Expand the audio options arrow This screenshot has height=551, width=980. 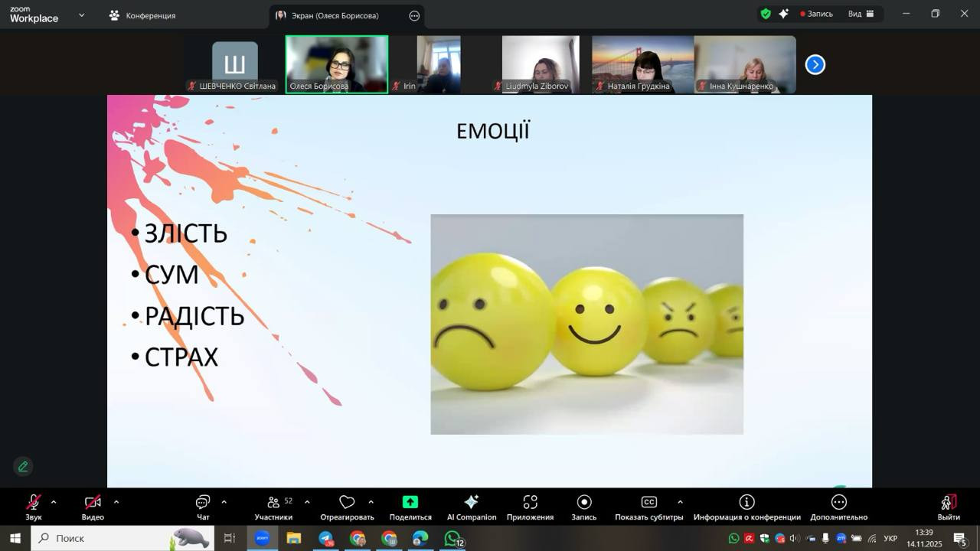[54, 502]
